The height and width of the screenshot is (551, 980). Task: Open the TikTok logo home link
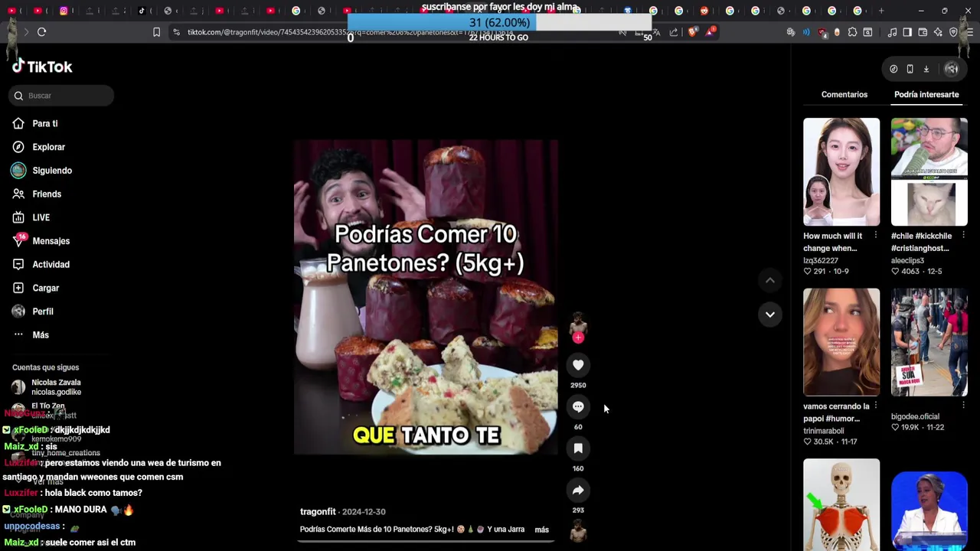tap(42, 67)
